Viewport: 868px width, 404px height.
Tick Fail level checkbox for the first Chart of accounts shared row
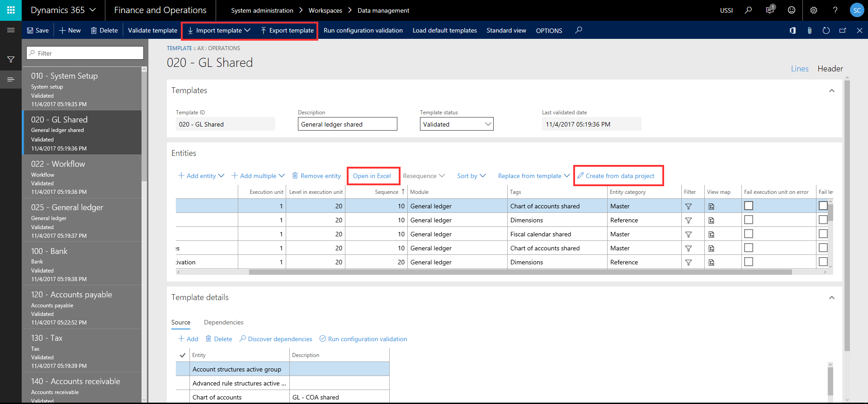(823, 206)
